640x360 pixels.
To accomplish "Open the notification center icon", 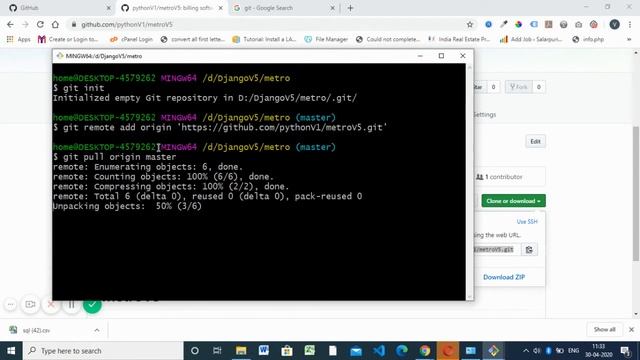I will (x=625, y=351).
